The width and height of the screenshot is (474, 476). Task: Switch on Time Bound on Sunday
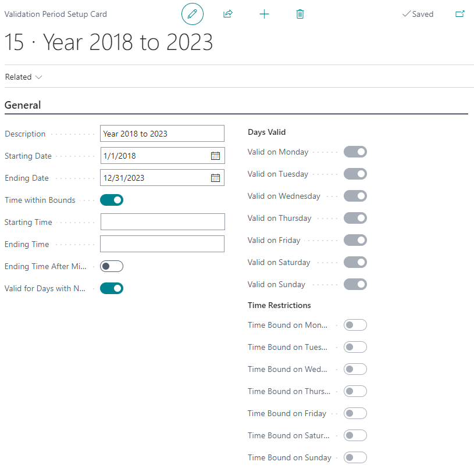tap(355, 457)
